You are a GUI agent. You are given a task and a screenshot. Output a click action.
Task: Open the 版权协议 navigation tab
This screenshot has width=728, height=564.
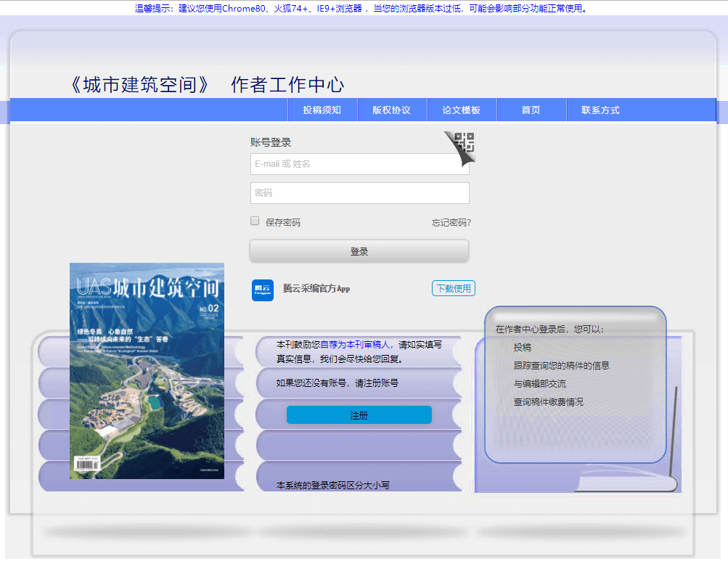click(x=392, y=109)
